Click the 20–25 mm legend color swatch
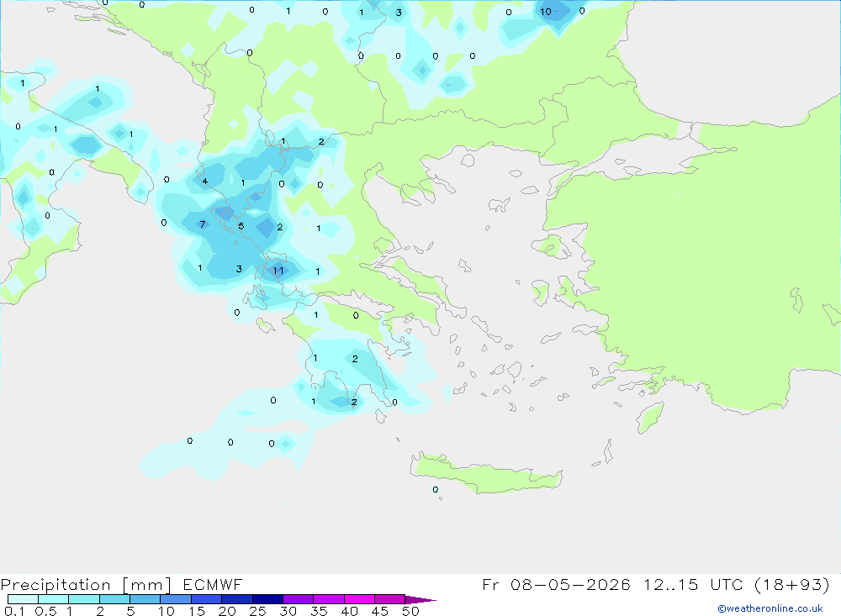 pyautogui.click(x=236, y=599)
